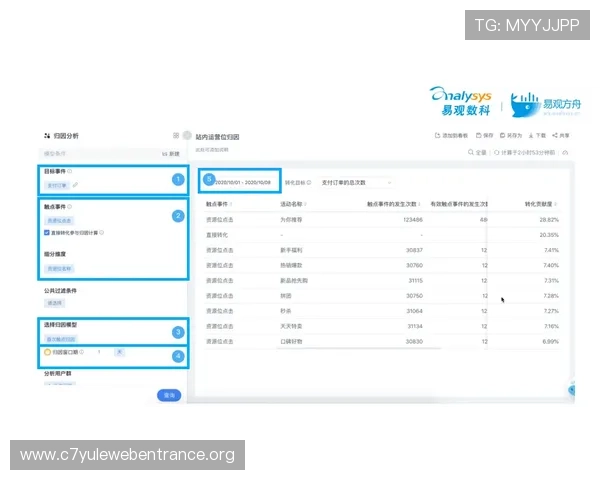Click info icon next to 触点事件 label
600x480 pixels.
click(x=70, y=207)
